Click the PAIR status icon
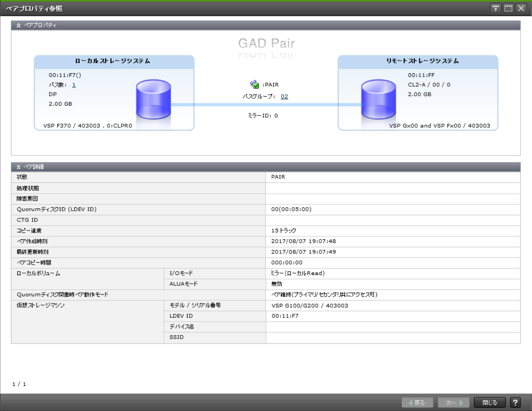 (255, 84)
